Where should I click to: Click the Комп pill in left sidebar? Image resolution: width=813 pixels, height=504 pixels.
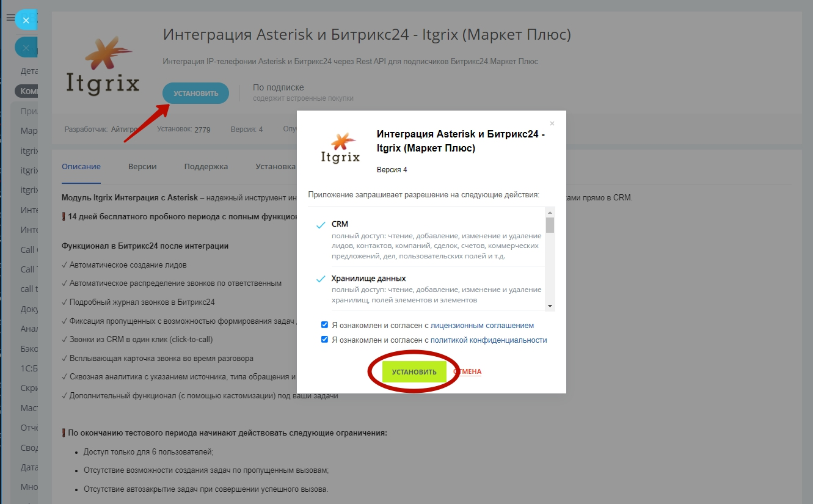[x=27, y=91]
